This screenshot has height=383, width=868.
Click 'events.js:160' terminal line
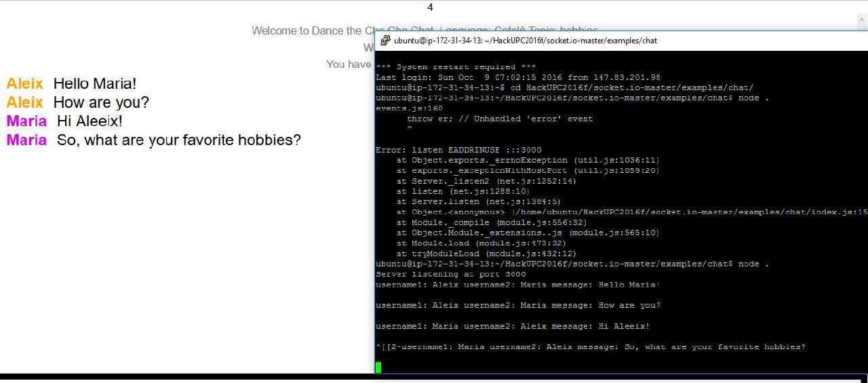coord(409,108)
